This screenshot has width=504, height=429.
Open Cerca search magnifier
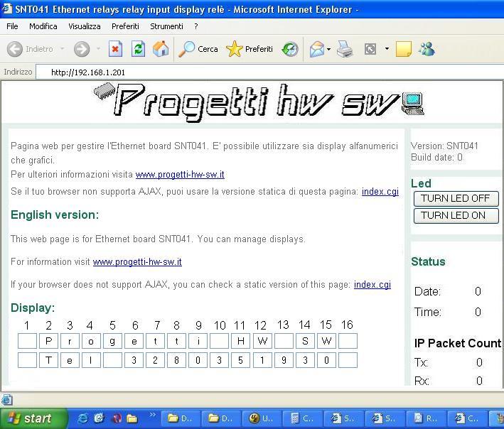[x=198, y=49]
